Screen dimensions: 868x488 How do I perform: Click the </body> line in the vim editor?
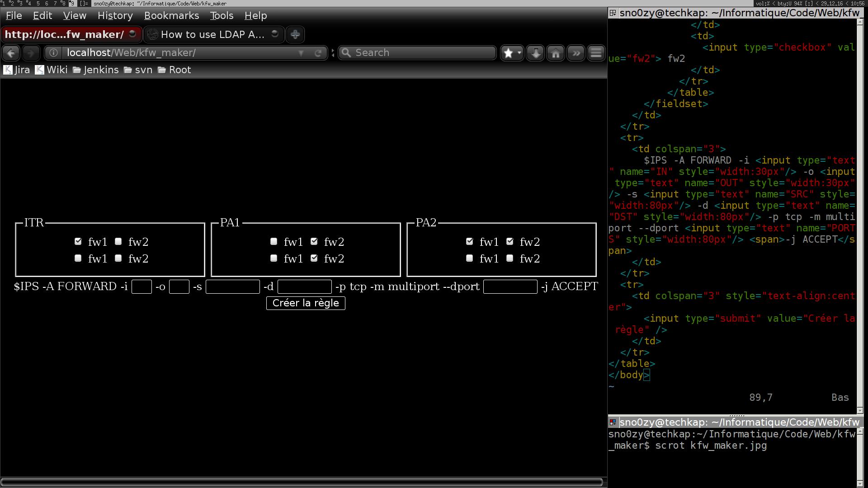pyautogui.click(x=629, y=375)
